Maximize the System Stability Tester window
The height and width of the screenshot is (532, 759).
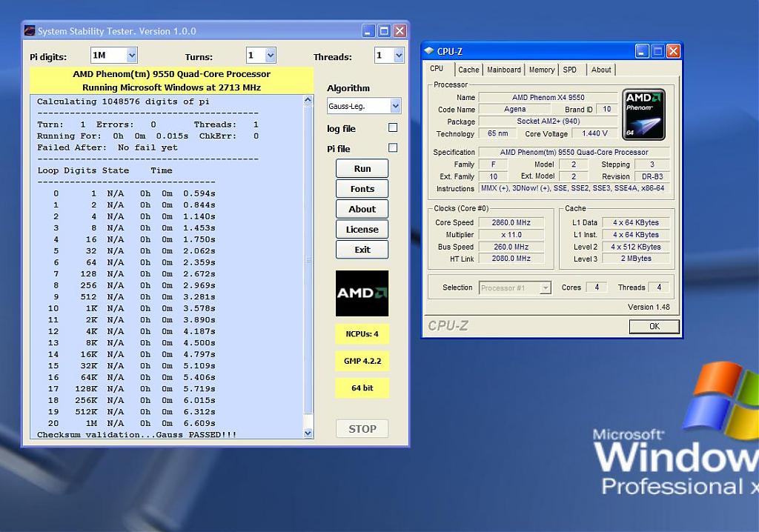tap(384, 31)
